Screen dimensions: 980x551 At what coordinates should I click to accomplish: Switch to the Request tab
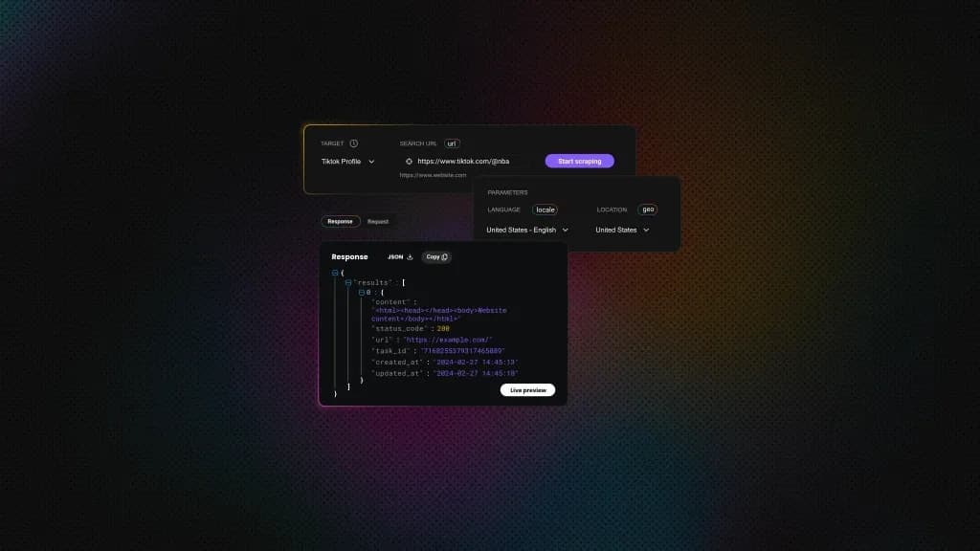point(378,221)
